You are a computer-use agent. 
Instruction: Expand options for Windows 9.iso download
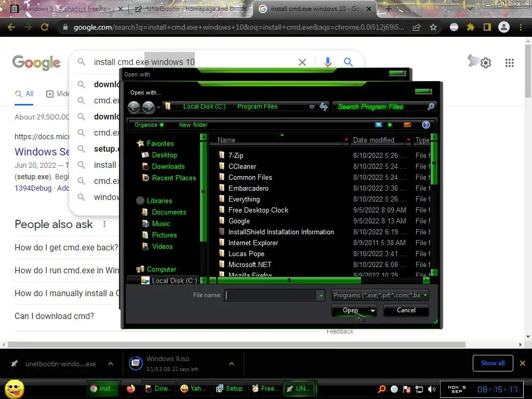point(232,364)
